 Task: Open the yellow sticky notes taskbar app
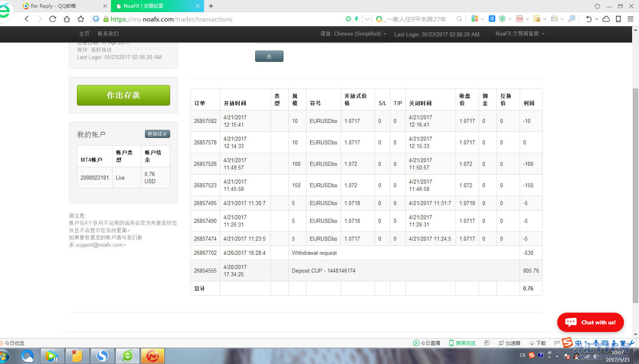[77, 356]
